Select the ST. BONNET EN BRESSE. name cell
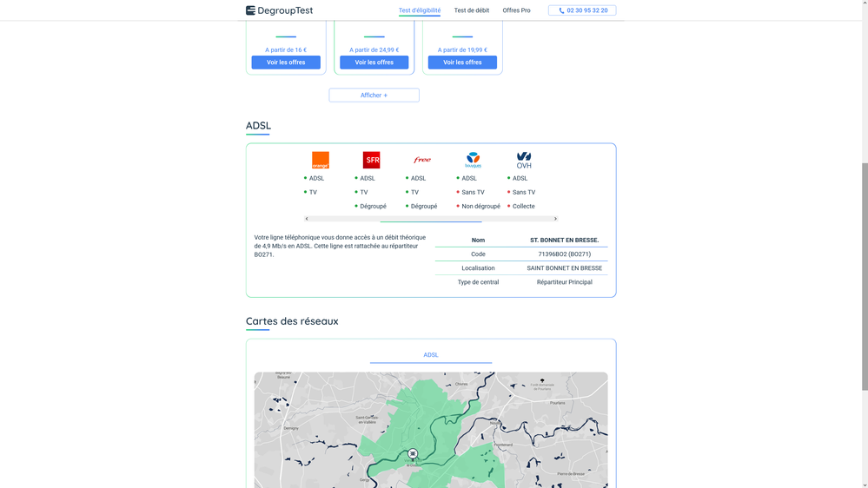The width and height of the screenshot is (868, 488). pyautogui.click(x=564, y=241)
